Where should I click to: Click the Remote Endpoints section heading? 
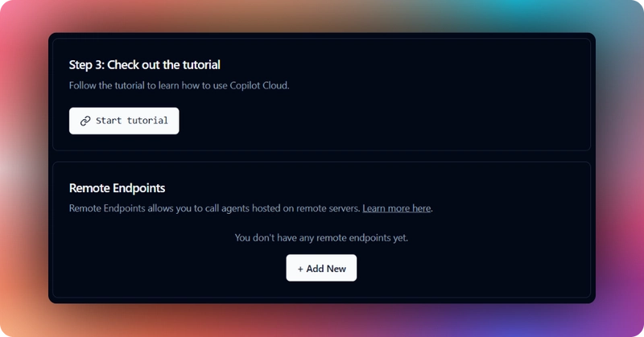117,188
